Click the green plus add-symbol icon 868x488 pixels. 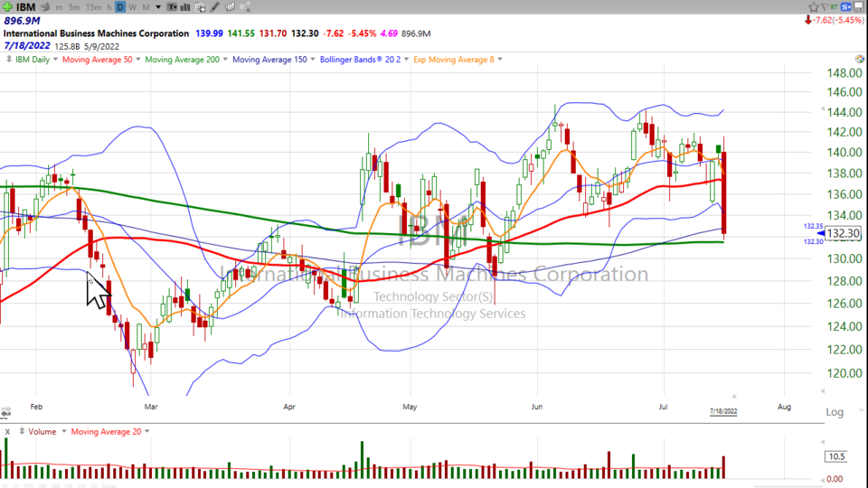pos(7,7)
